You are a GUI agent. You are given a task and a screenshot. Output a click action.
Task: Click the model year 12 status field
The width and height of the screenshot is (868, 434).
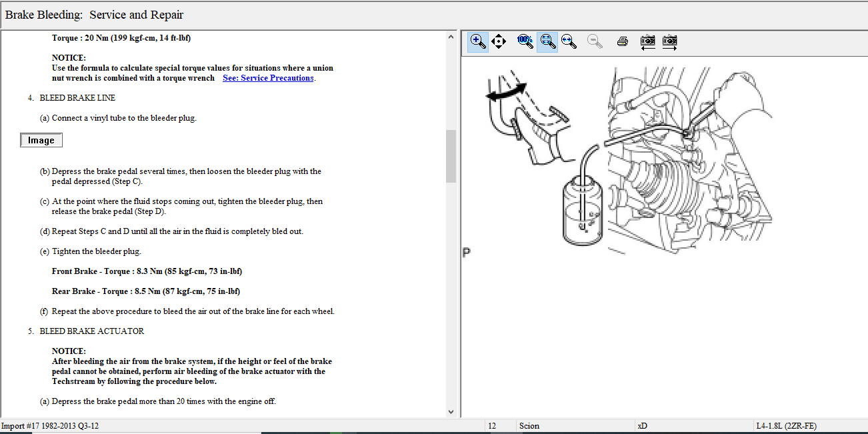[492, 426]
